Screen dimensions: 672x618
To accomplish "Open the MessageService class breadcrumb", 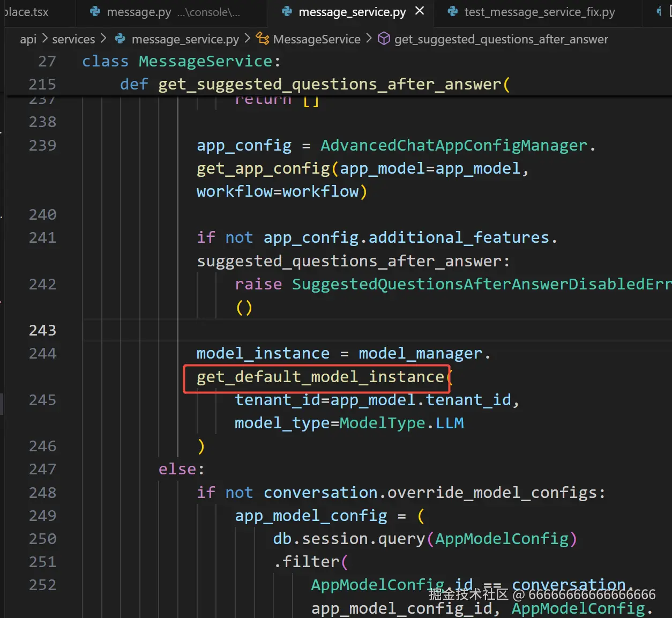I will pos(317,39).
